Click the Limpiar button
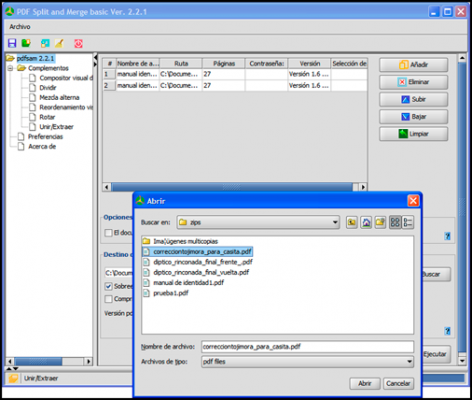Viewport: 472px width, 400px height. [413, 134]
